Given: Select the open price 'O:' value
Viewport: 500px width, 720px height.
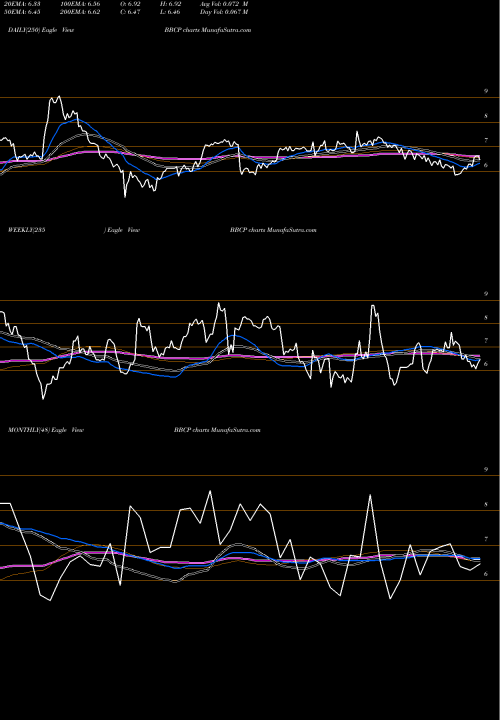Looking at the screenshot, I should pyautogui.click(x=130, y=4).
